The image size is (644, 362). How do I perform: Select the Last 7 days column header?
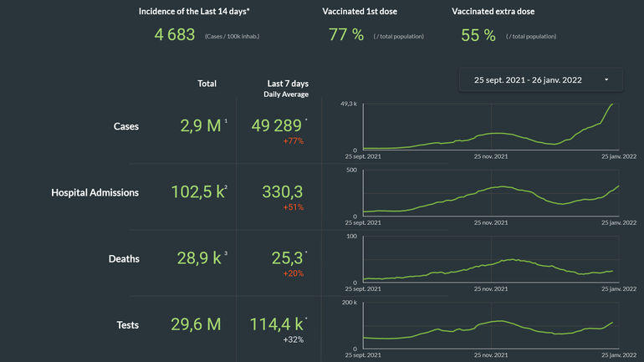(x=288, y=84)
